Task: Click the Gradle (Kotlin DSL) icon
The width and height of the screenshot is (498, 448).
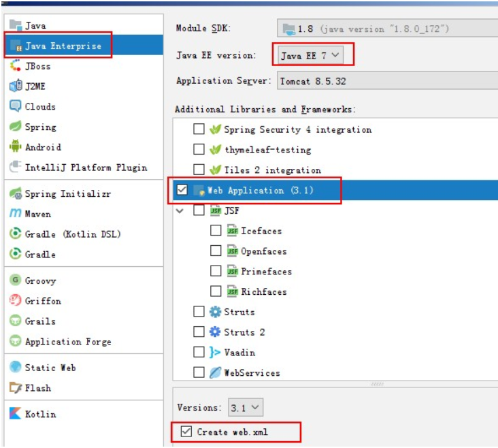Action: coord(16,234)
